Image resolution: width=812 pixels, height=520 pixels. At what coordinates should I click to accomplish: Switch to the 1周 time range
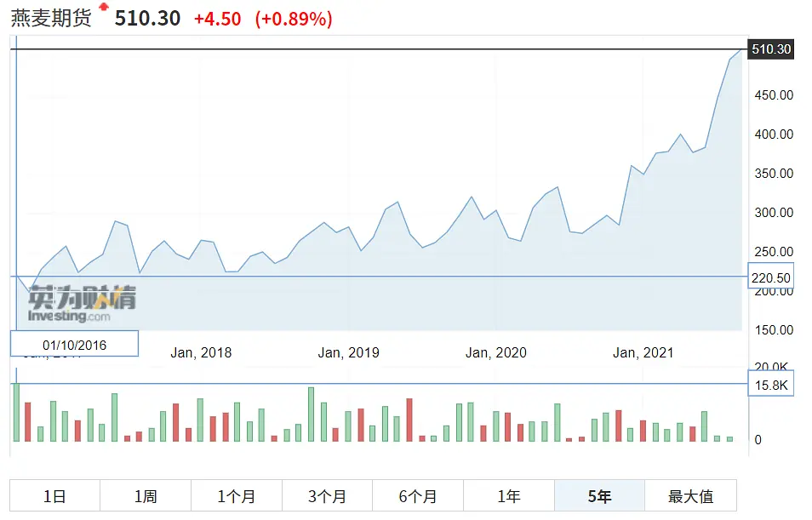(x=146, y=496)
